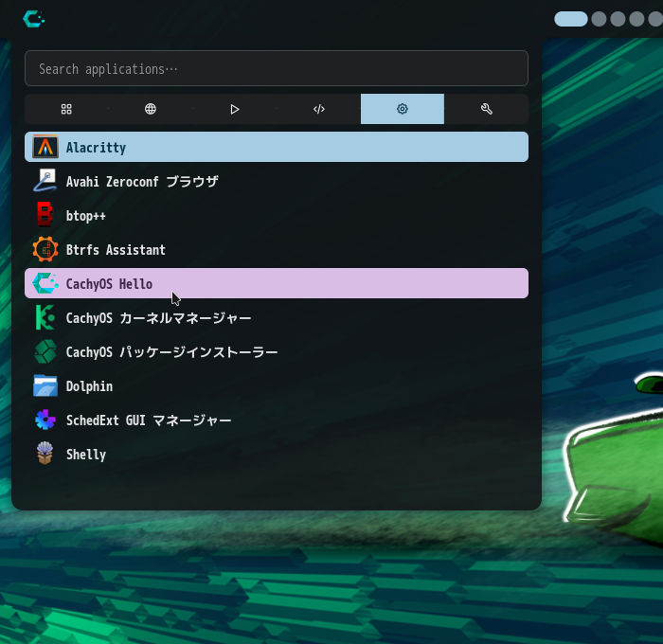Switch to the internet globe category tab
The width and height of the screenshot is (663, 644).
pyautogui.click(x=151, y=109)
